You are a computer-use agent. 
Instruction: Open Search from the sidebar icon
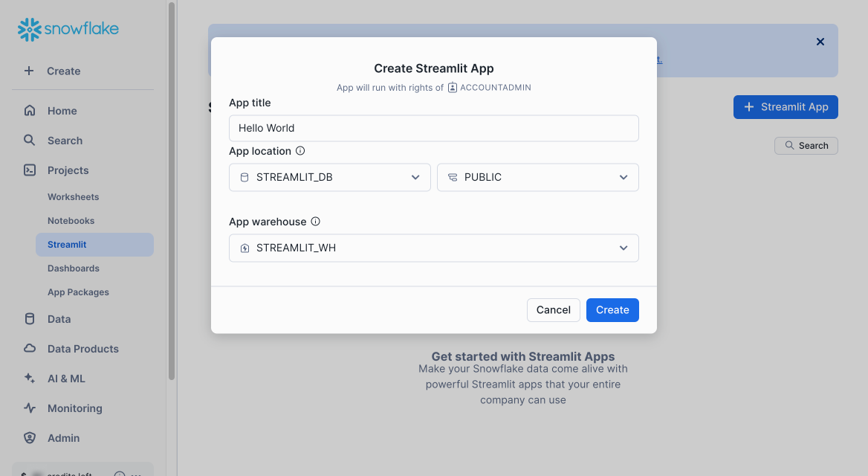pos(29,140)
